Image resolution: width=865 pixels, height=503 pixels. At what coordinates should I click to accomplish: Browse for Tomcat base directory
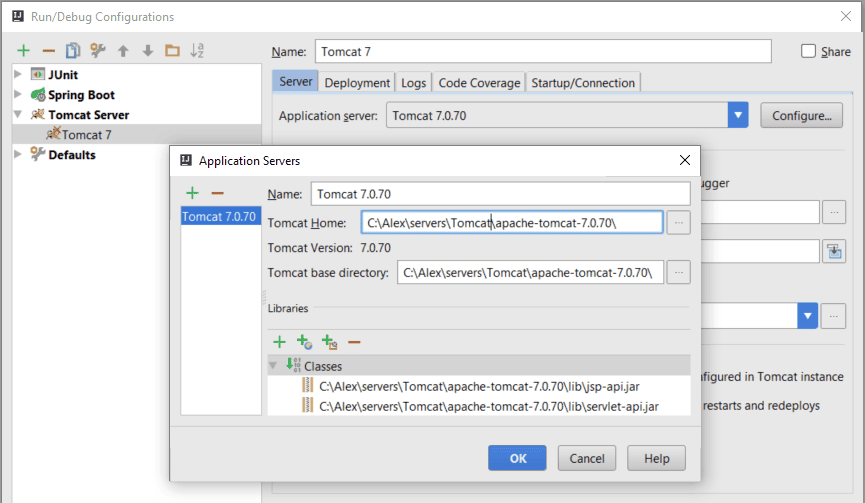(x=679, y=272)
